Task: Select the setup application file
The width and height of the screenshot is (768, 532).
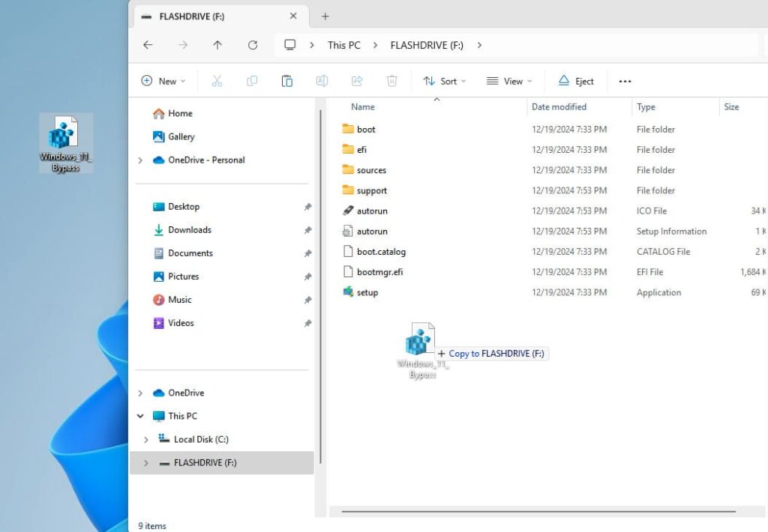Action: pyautogui.click(x=367, y=292)
